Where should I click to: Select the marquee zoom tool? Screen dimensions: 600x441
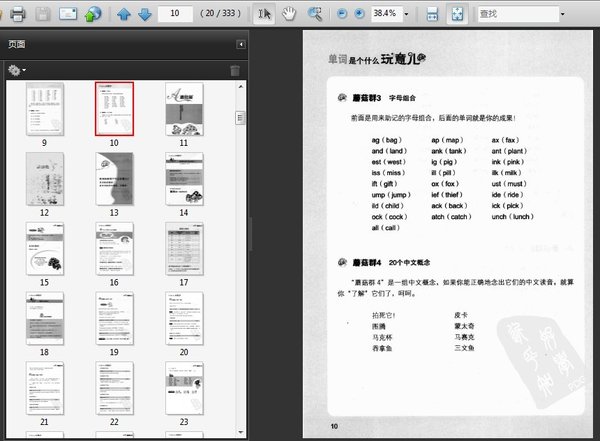[x=315, y=14]
